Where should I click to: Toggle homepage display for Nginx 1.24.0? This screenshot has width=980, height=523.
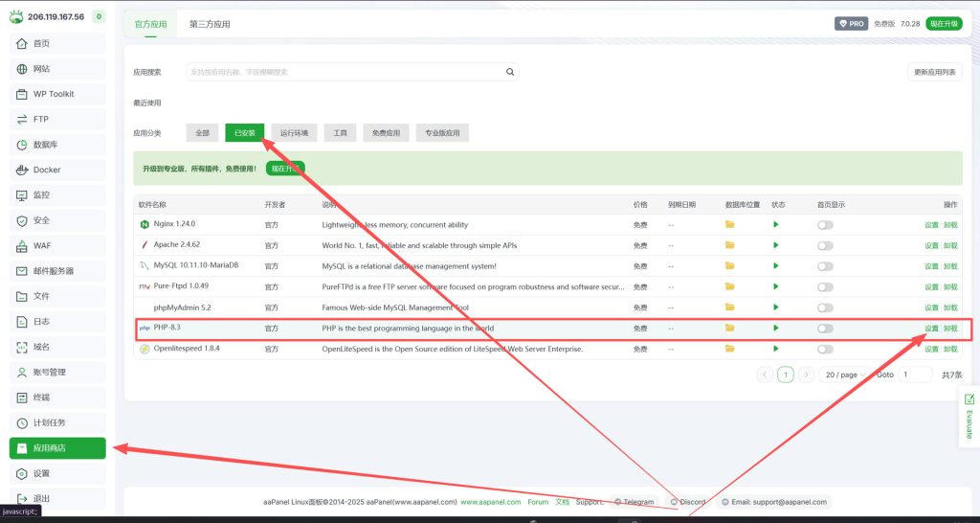tap(824, 225)
